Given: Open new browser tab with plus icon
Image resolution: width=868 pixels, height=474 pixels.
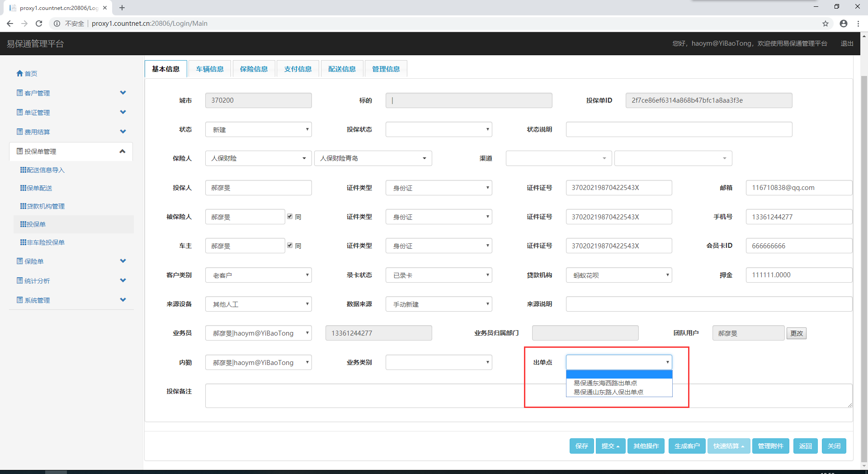Looking at the screenshot, I should [x=122, y=8].
